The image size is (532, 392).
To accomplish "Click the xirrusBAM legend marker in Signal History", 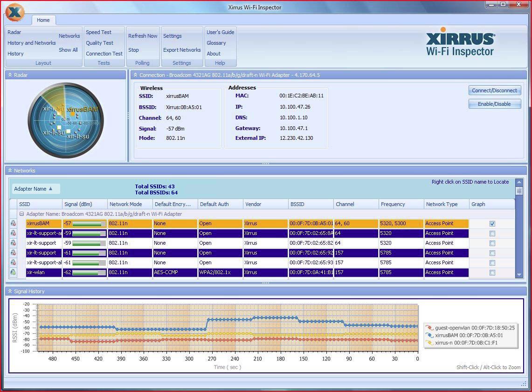I will tap(430, 336).
